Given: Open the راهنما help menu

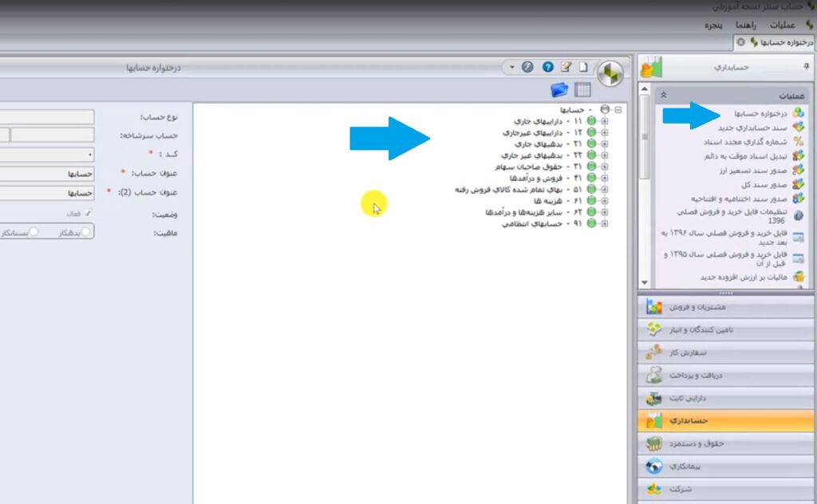Looking at the screenshot, I should (746, 25).
